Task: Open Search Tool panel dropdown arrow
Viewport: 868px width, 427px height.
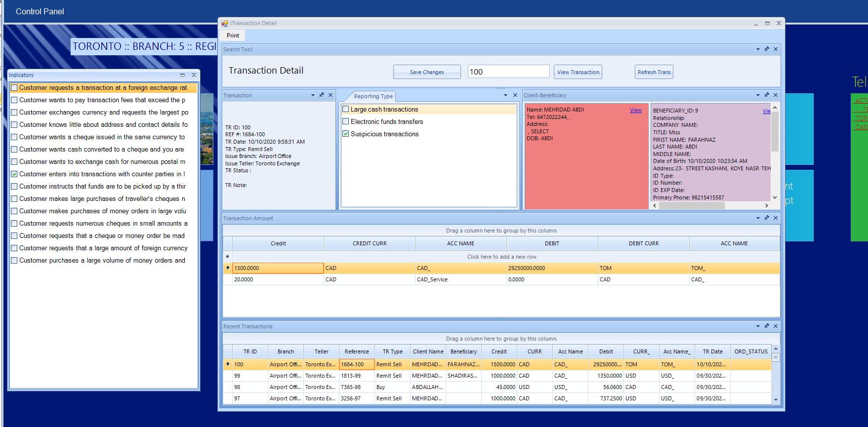Action: point(758,49)
